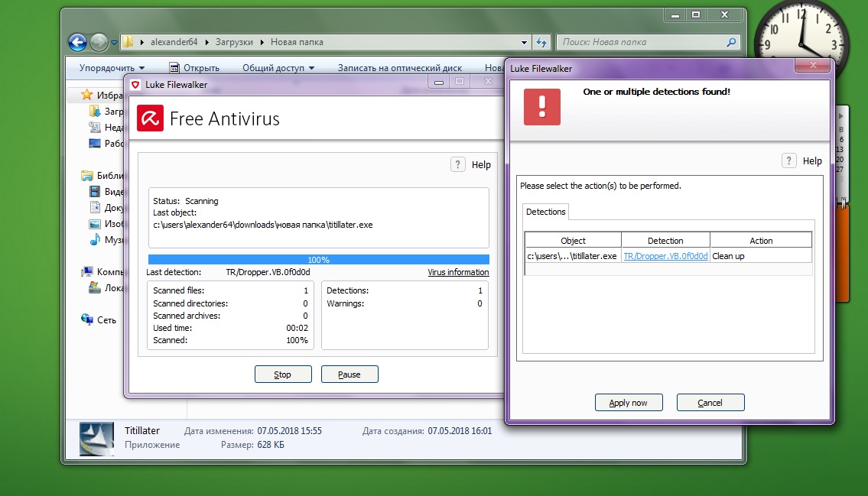Click the Videos library icon
The image size is (868, 496).
tap(95, 192)
